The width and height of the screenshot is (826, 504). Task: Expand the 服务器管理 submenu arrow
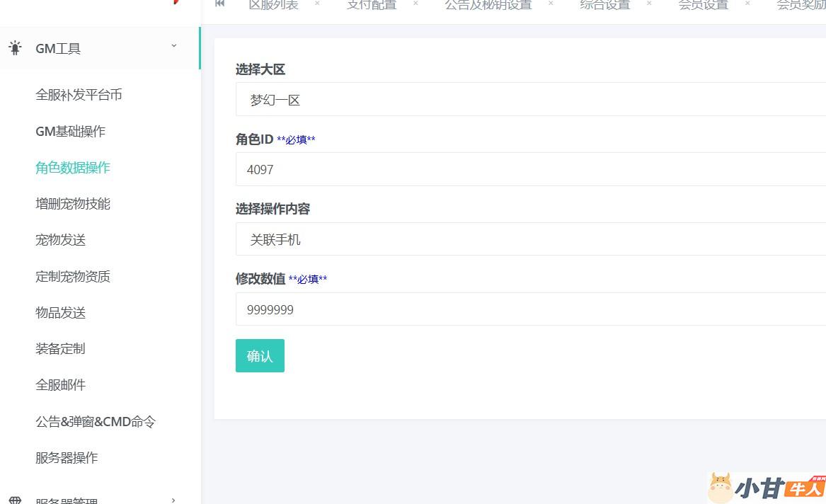(x=174, y=500)
